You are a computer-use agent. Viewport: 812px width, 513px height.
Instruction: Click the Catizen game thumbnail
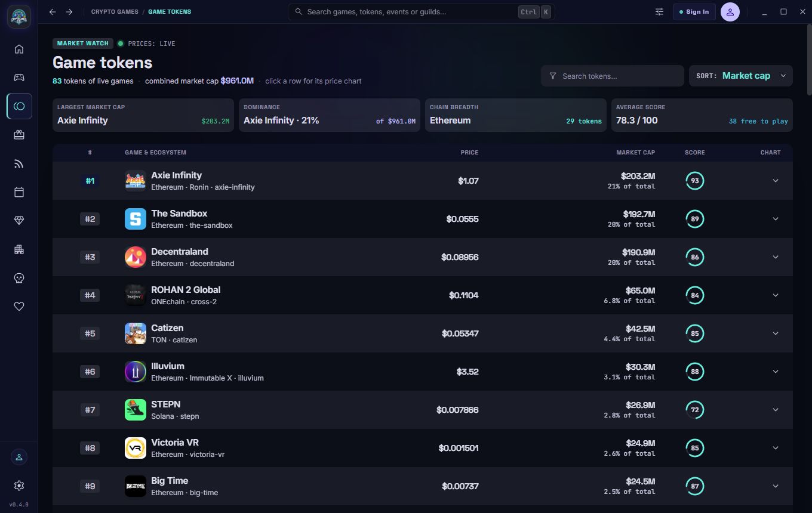pos(136,333)
